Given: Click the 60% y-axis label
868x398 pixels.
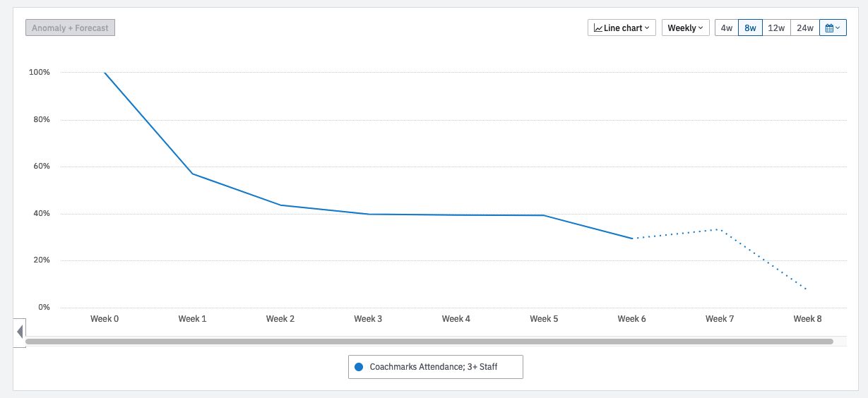Looking at the screenshot, I should click(x=42, y=167).
